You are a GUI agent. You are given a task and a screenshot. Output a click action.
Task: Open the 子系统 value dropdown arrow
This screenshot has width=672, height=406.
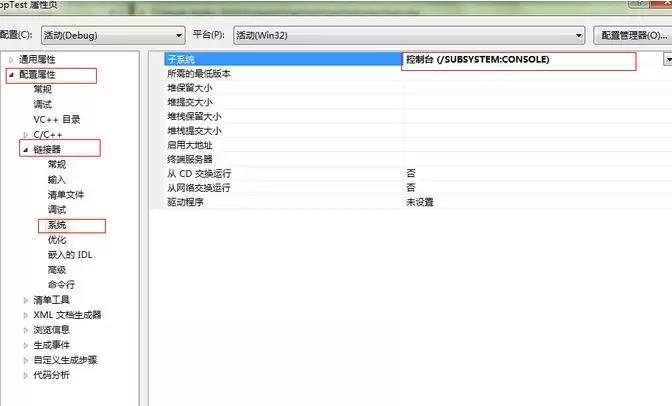(x=666, y=60)
